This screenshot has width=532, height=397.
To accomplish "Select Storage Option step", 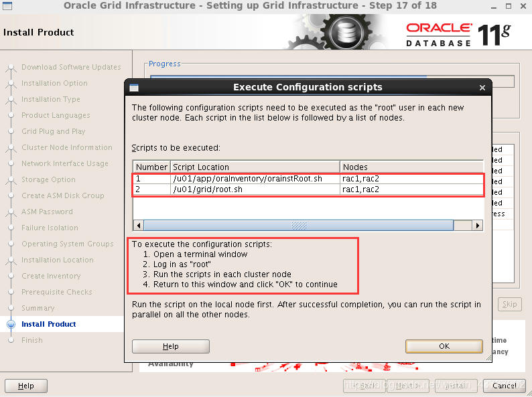I will point(48,179).
